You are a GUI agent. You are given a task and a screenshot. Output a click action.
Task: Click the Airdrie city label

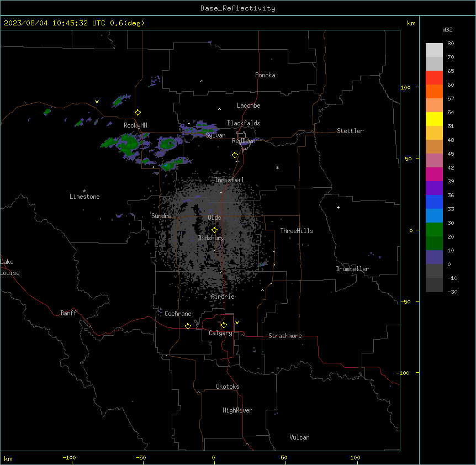tap(223, 297)
